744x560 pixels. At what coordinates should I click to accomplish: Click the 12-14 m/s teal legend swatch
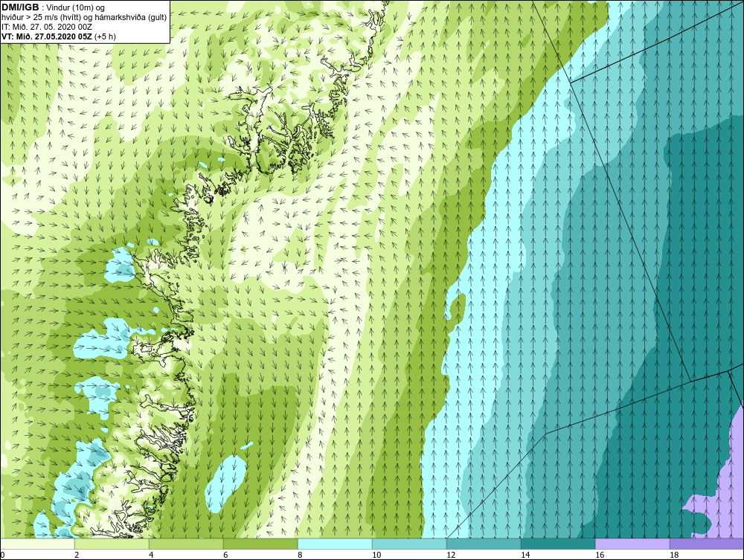pos(484,544)
